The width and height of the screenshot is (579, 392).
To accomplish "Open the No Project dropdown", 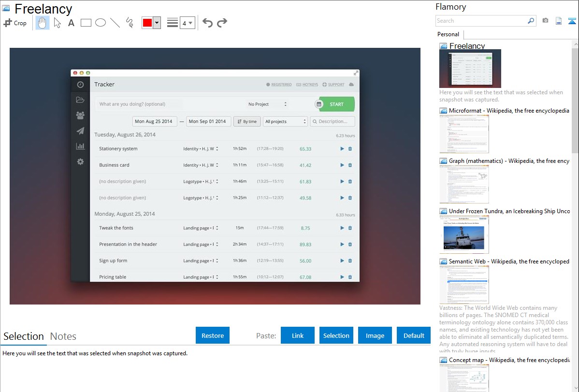I will [267, 104].
